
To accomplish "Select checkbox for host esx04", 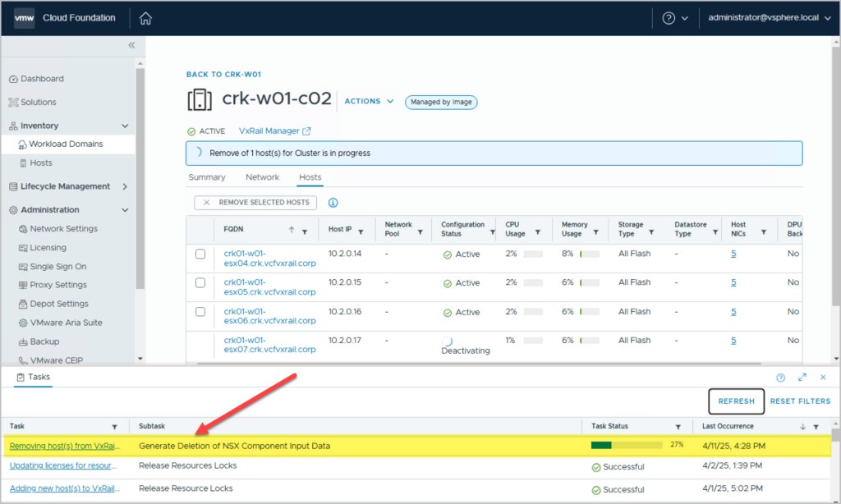I will pos(200,254).
